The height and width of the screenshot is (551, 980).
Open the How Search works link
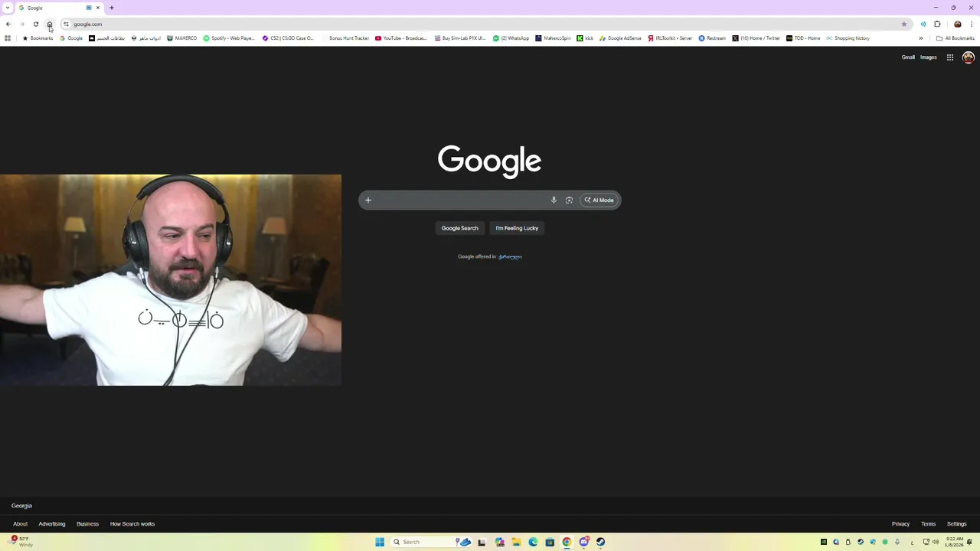[x=132, y=524]
